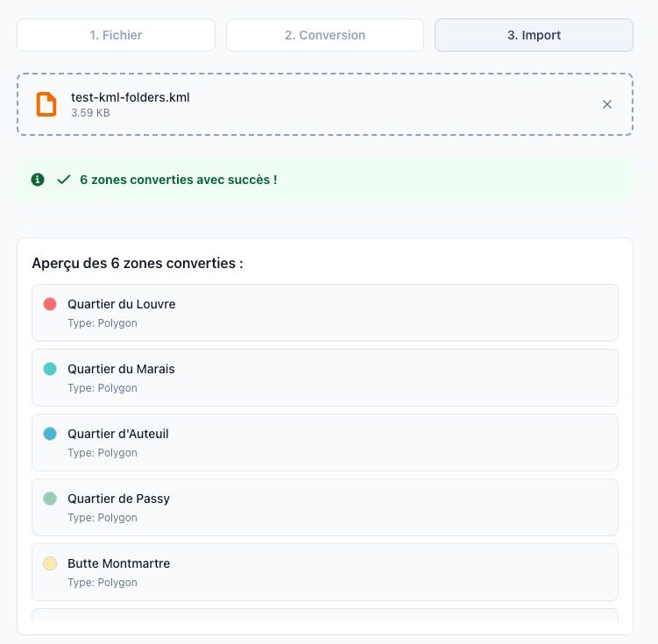Viewport: 658px width, 644px height.
Task: Click the blue Quartier d'Auteuil color dot
Action: (50, 434)
